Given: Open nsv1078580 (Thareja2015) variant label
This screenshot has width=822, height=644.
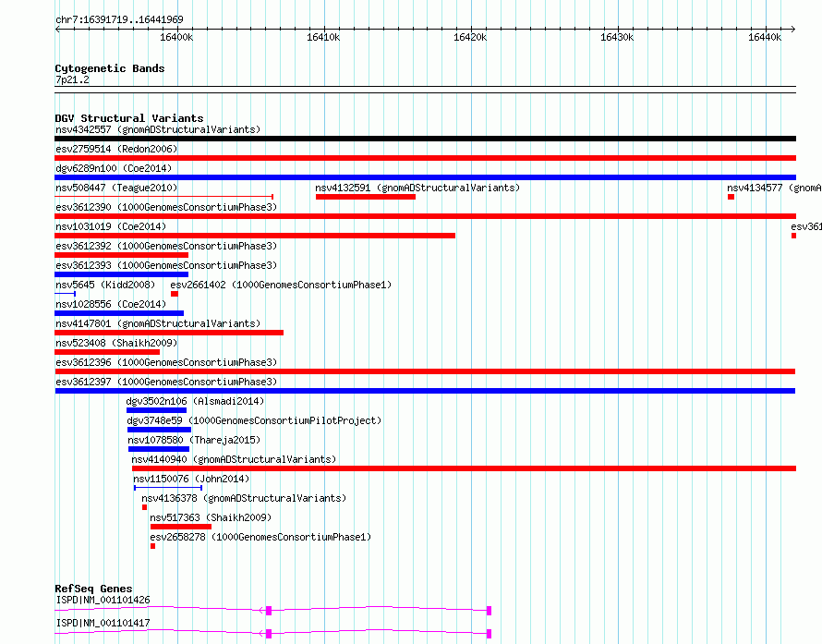Looking at the screenshot, I should coord(194,440).
